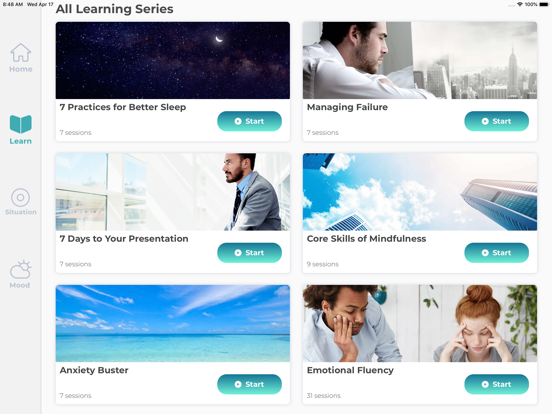Start 7 Days to Your Presentation
Viewport: 552px width, 414px height.
tap(249, 253)
